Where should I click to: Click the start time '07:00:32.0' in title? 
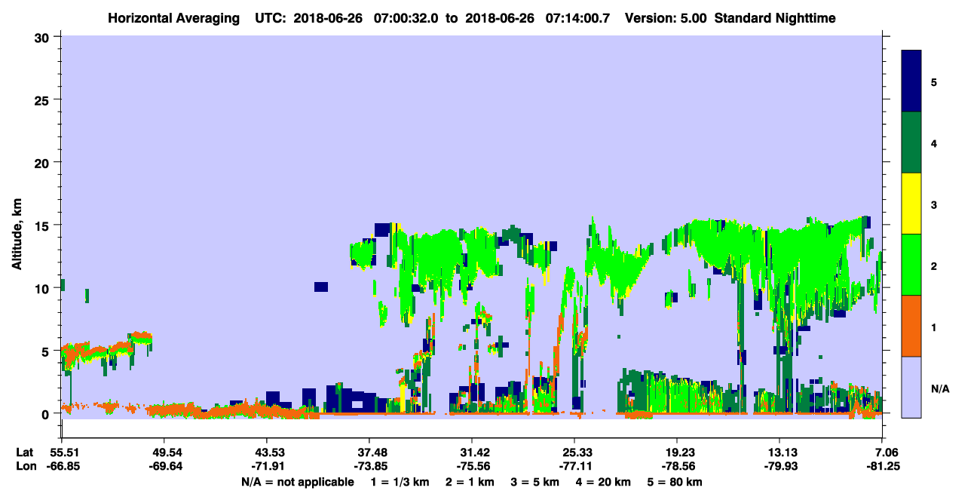tap(406, 17)
